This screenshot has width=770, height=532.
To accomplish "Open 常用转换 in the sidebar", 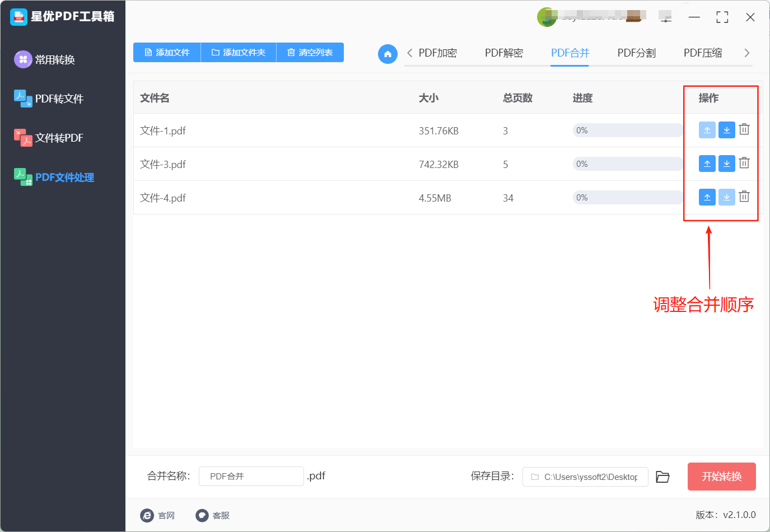I will (x=45, y=59).
